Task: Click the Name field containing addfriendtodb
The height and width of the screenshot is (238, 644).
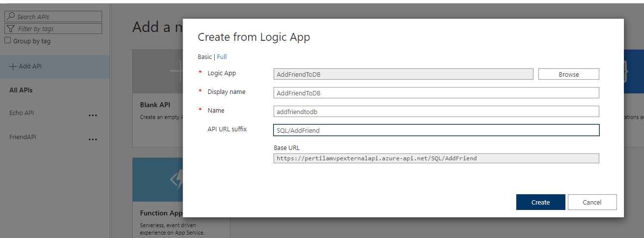Action: click(x=436, y=112)
